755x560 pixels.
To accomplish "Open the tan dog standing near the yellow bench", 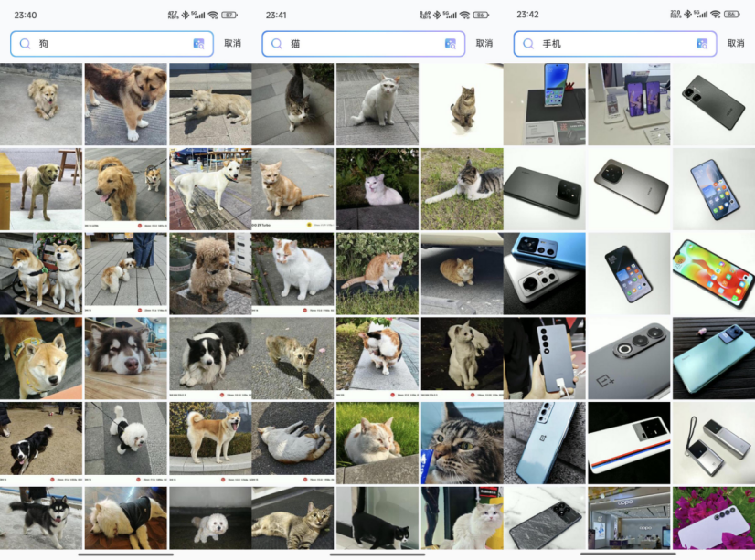I will (41, 189).
